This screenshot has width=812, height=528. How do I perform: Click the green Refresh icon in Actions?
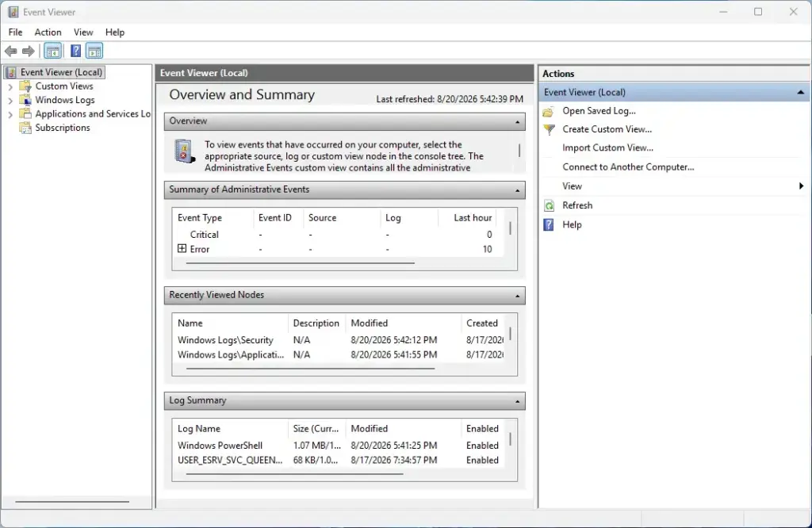click(x=549, y=205)
